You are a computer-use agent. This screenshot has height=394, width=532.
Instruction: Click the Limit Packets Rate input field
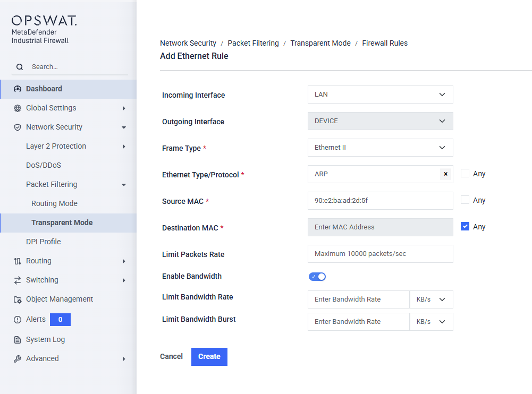point(380,254)
